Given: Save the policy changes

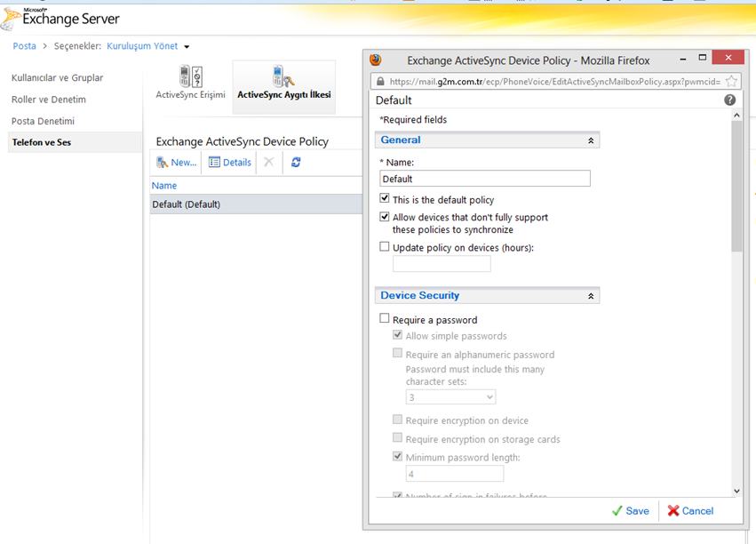Looking at the screenshot, I should click(x=631, y=511).
